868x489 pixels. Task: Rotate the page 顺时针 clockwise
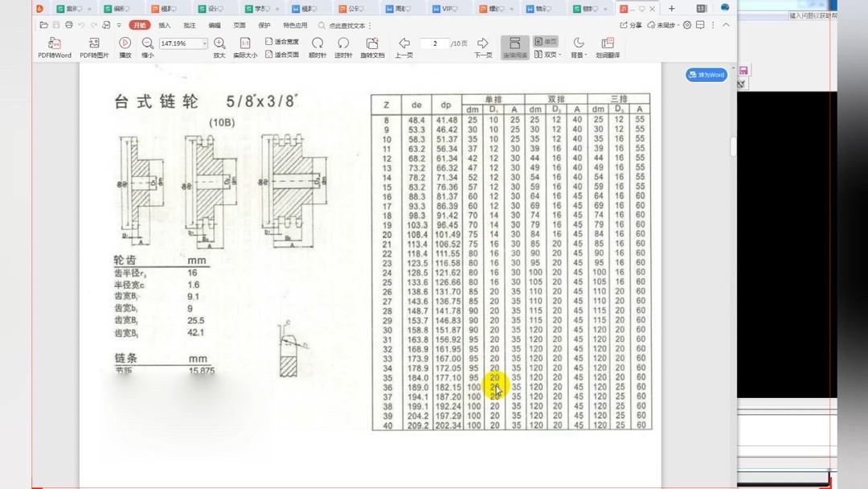(x=320, y=45)
